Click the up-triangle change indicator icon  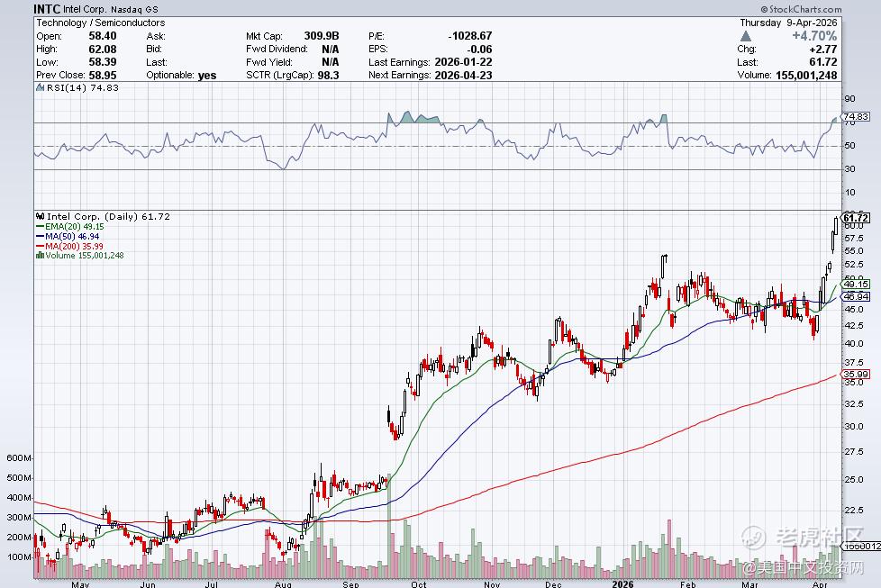pos(746,36)
